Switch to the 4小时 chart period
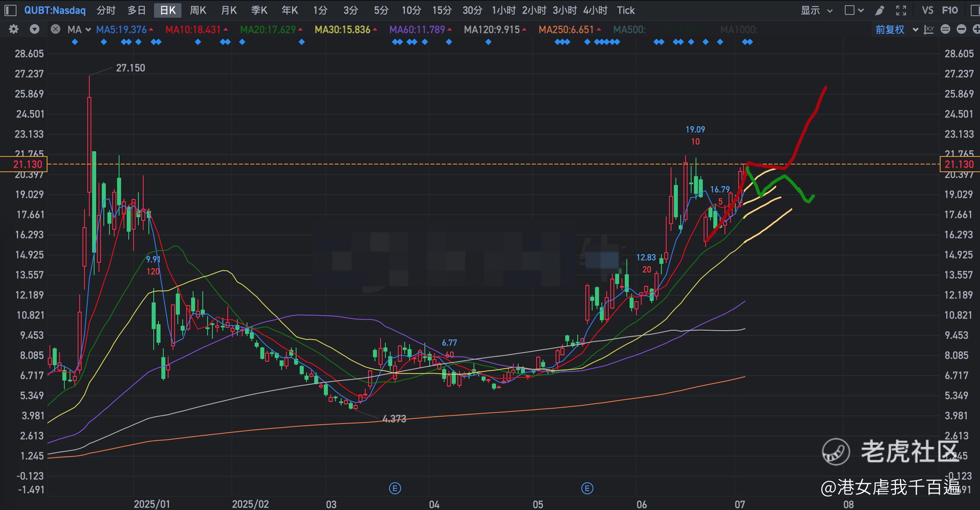 coord(595,10)
